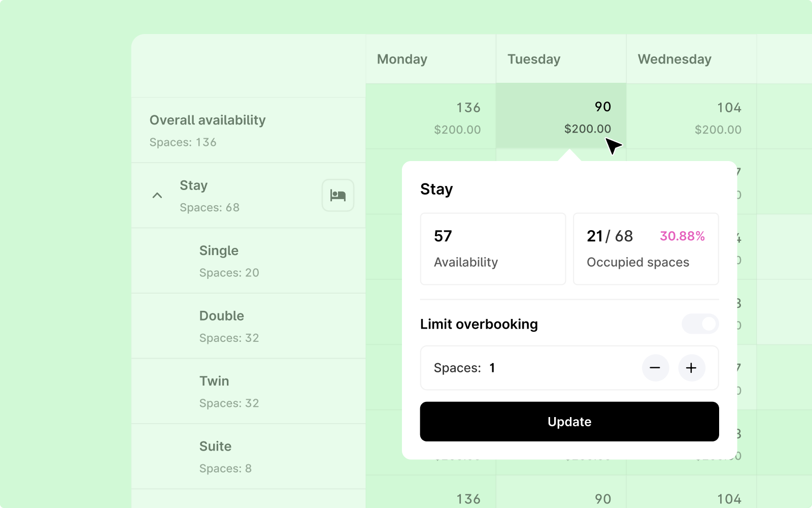Choose the Suite room type row
This screenshot has width=812, height=508.
248,457
